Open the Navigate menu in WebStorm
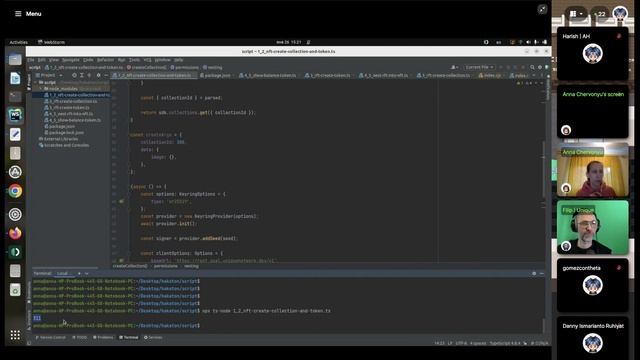 tap(71, 60)
